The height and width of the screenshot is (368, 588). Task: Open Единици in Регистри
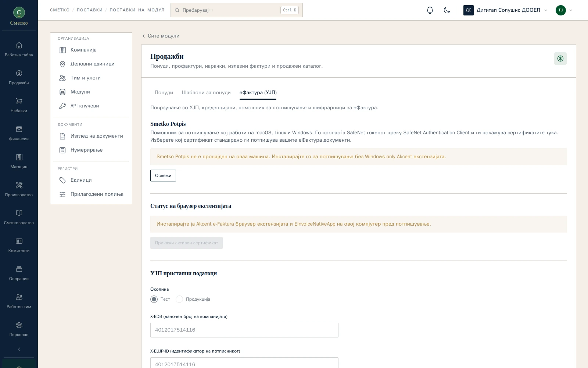91,180
